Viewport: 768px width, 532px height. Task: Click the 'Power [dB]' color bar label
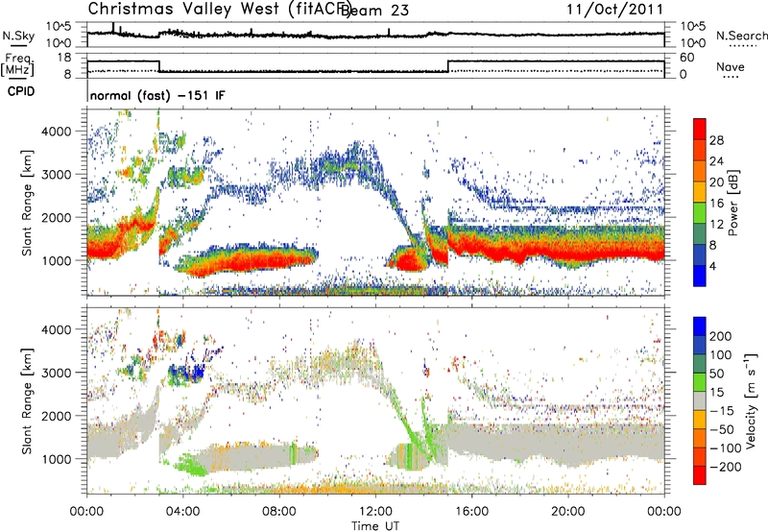733,203
